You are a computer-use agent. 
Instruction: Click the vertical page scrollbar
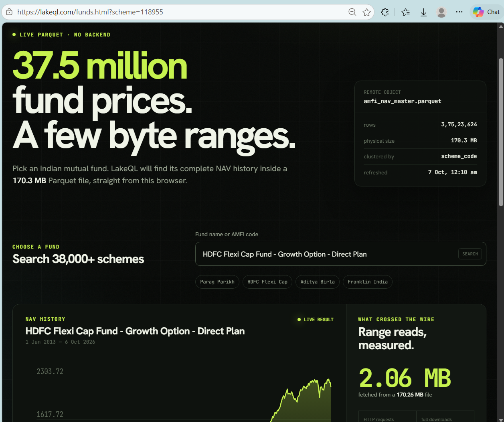pyautogui.click(x=501, y=132)
